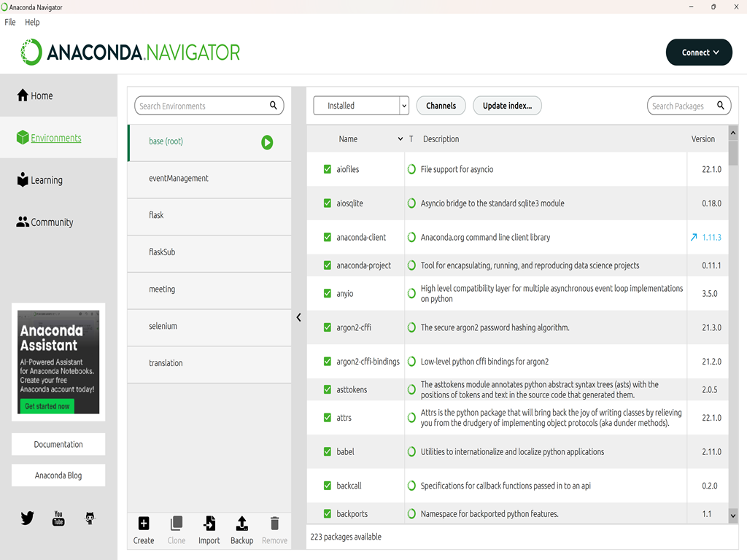
Task: Open the Installed filter dropdown
Action: (x=361, y=106)
